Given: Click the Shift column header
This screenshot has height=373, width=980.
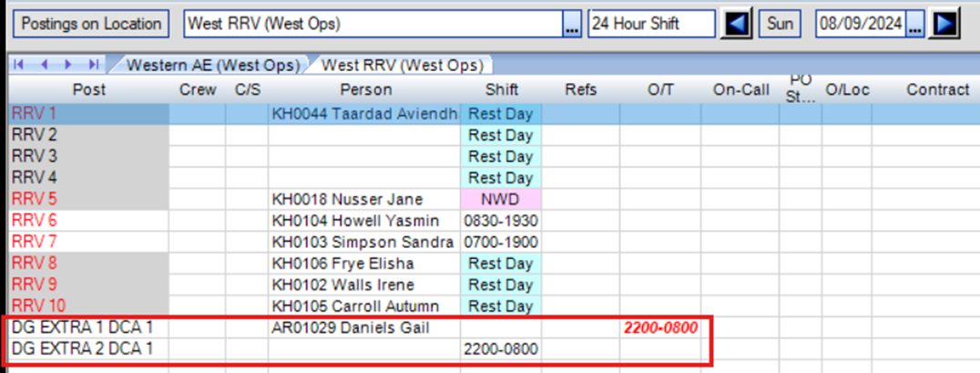Looking at the screenshot, I should 502,89.
